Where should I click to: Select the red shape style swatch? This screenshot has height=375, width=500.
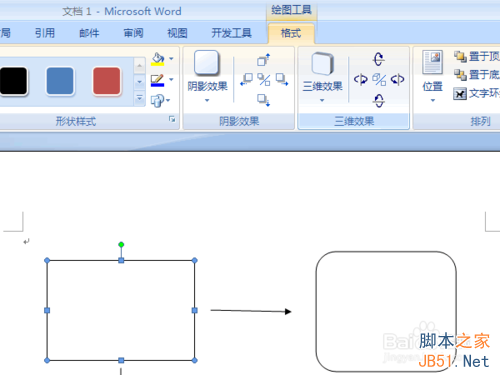click(106, 81)
